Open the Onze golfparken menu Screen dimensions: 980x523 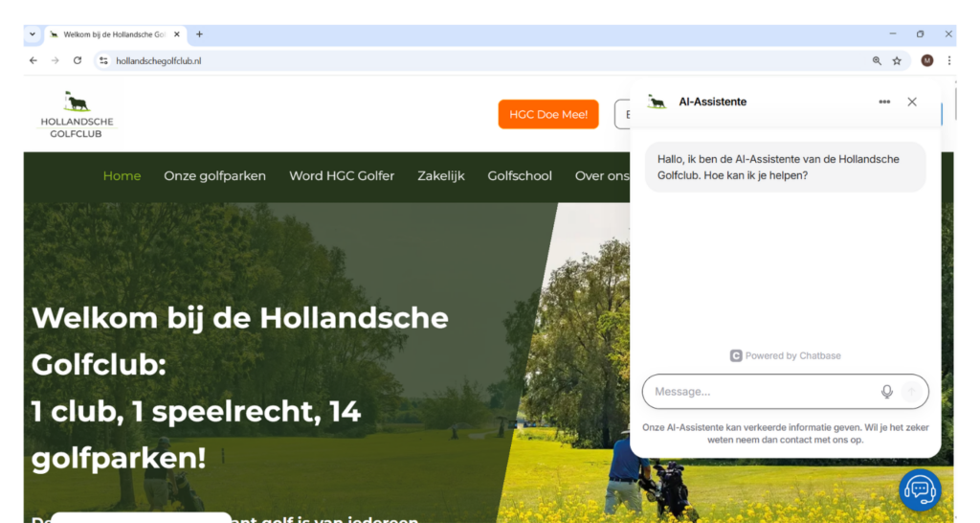(214, 175)
